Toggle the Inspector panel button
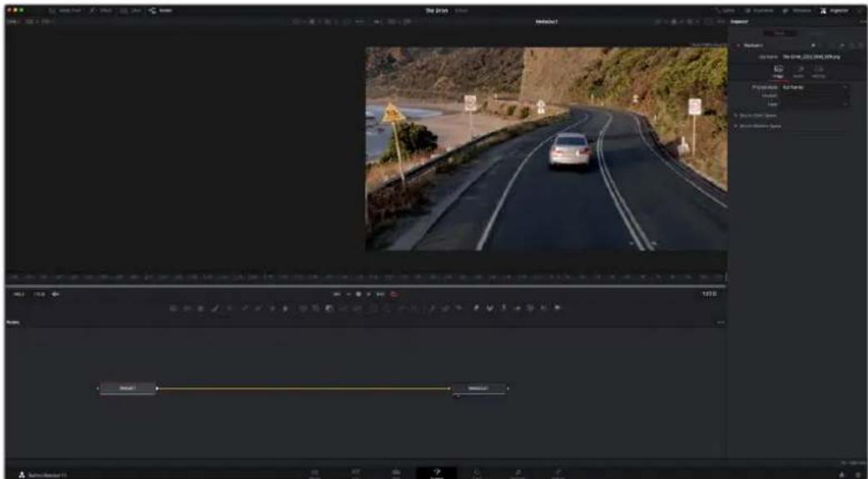868x479 pixels. point(834,11)
